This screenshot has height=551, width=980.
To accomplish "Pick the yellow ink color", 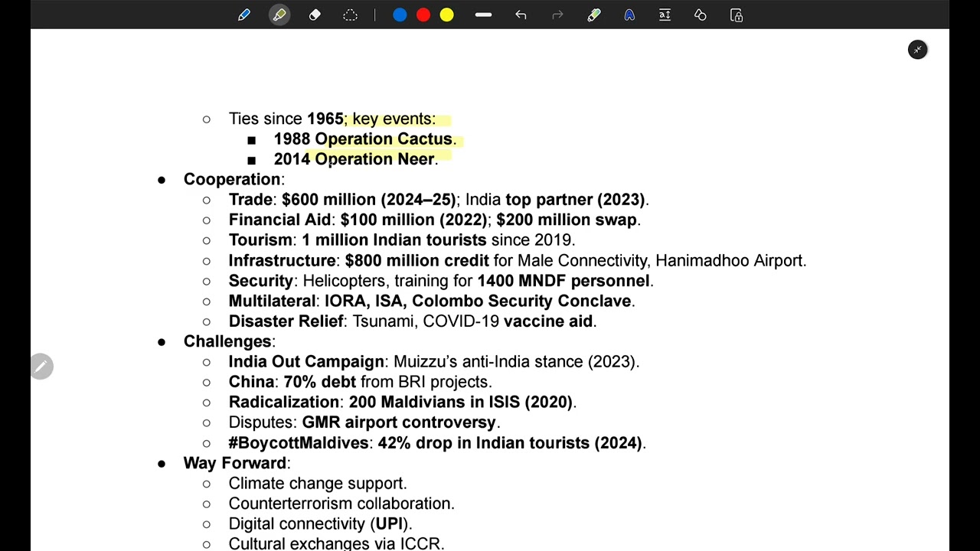I will coord(447,15).
